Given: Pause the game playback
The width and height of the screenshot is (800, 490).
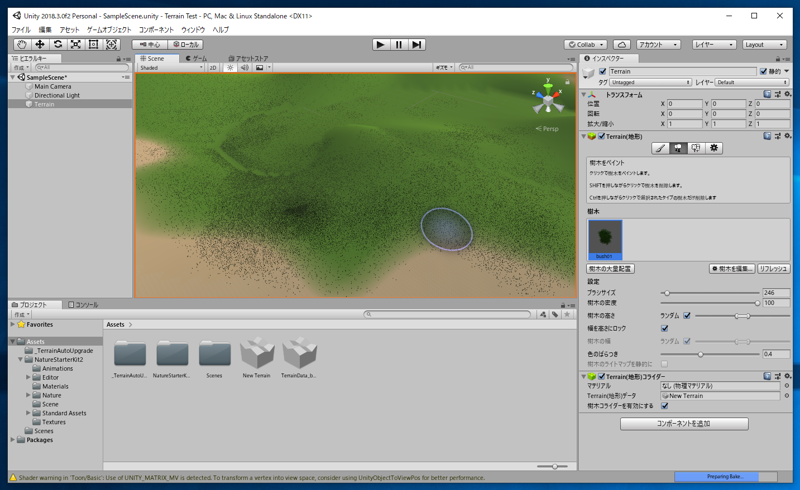Looking at the screenshot, I should tap(398, 44).
